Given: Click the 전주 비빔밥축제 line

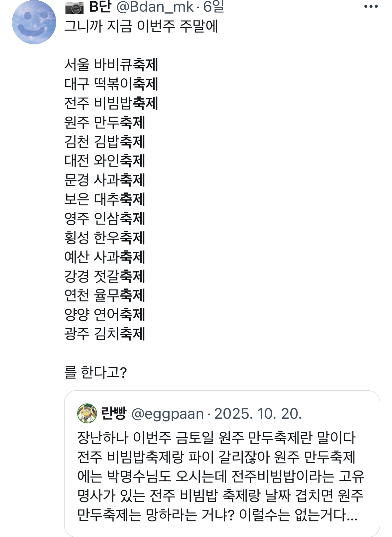Looking at the screenshot, I should click(x=111, y=103).
